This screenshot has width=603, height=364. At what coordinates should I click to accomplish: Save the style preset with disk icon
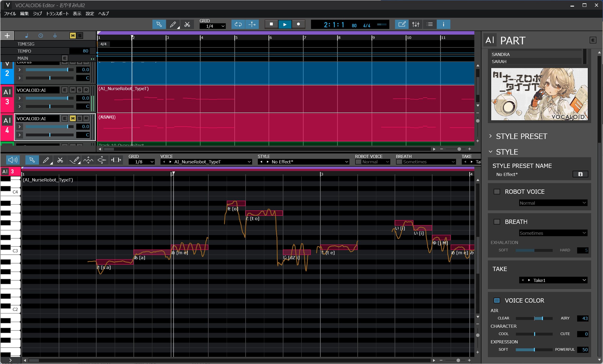580,174
